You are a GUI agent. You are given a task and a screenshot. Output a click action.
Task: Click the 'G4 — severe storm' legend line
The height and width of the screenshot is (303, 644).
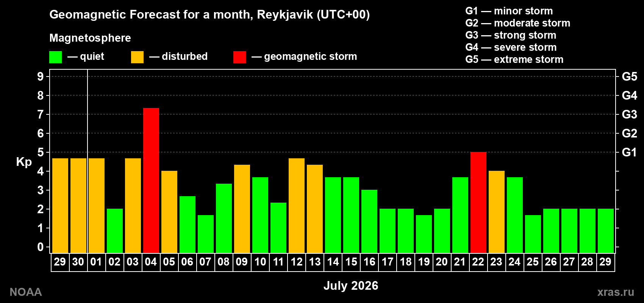[511, 47]
